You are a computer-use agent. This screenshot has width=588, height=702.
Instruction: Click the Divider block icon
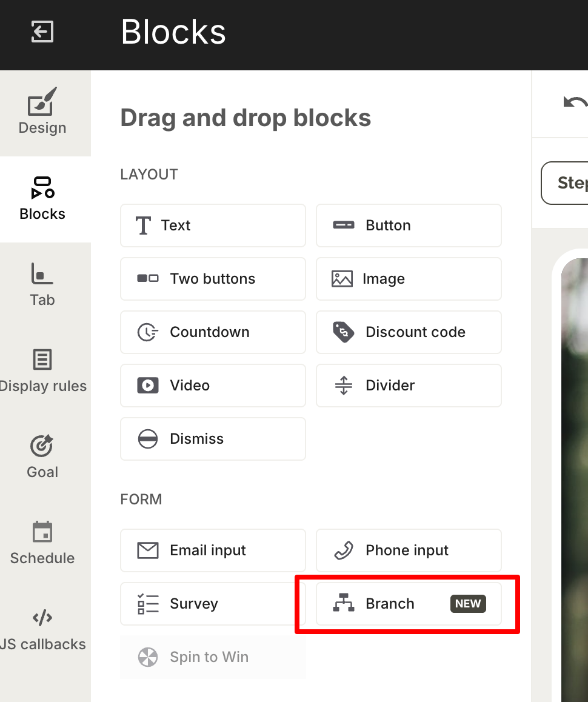pyautogui.click(x=344, y=386)
